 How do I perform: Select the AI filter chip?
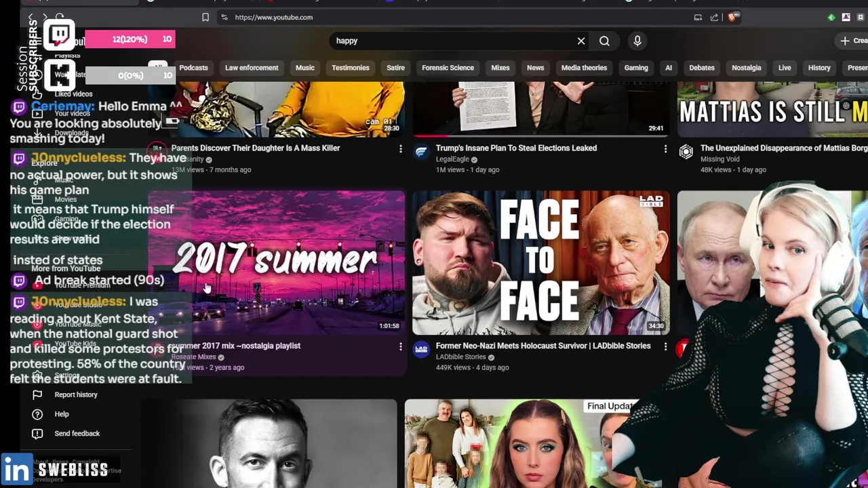pyautogui.click(x=669, y=68)
